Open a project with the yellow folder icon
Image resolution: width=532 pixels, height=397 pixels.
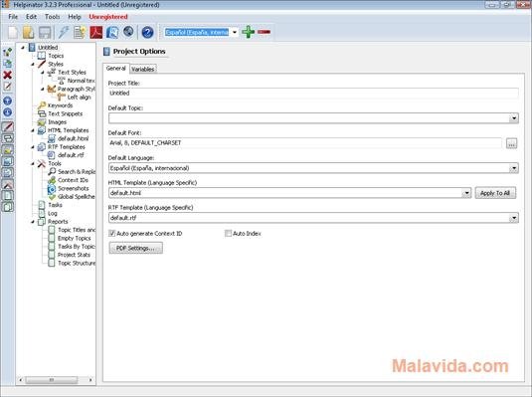(28, 32)
